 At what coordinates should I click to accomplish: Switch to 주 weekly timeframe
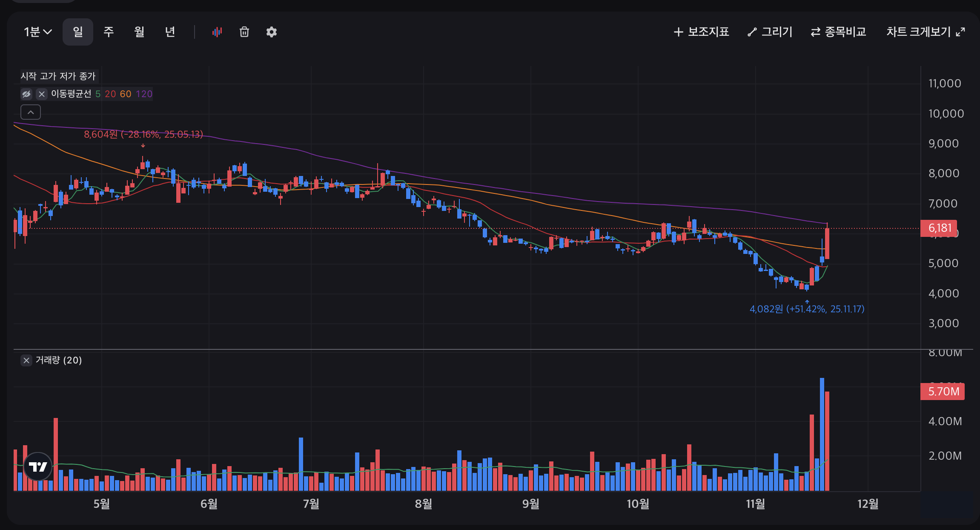click(x=109, y=32)
